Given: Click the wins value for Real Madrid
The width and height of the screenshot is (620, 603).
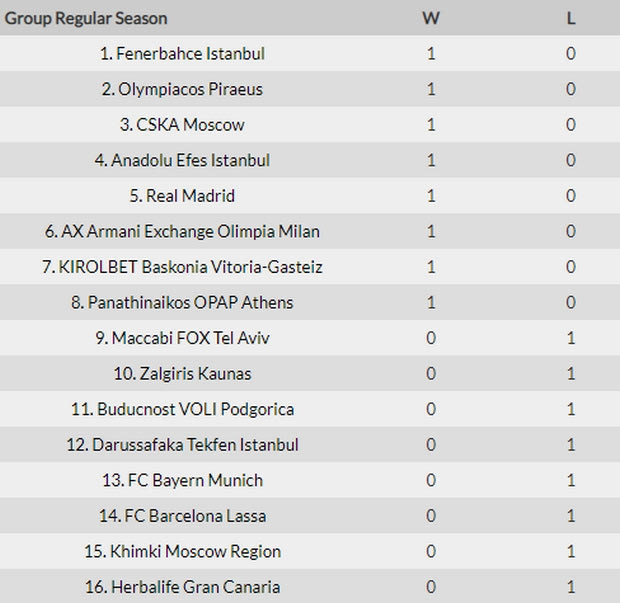Looking at the screenshot, I should tap(431, 196).
